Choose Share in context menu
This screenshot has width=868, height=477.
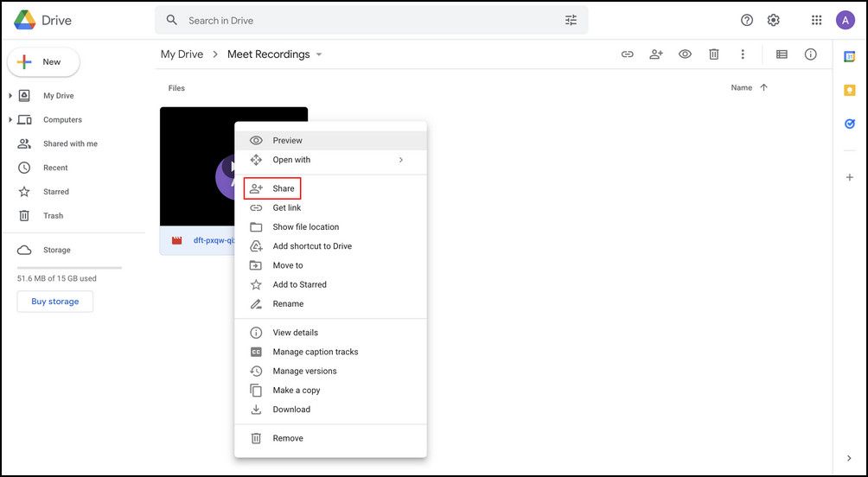(330, 188)
